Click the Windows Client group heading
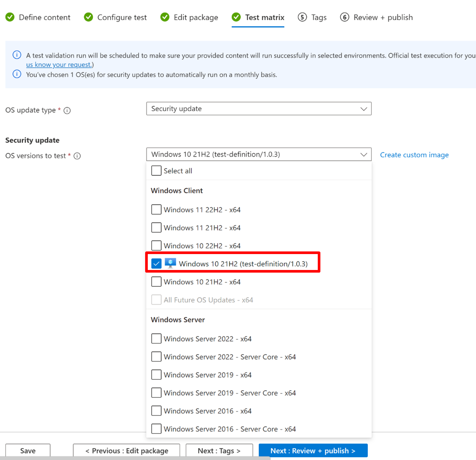476x460 pixels. pos(177,191)
